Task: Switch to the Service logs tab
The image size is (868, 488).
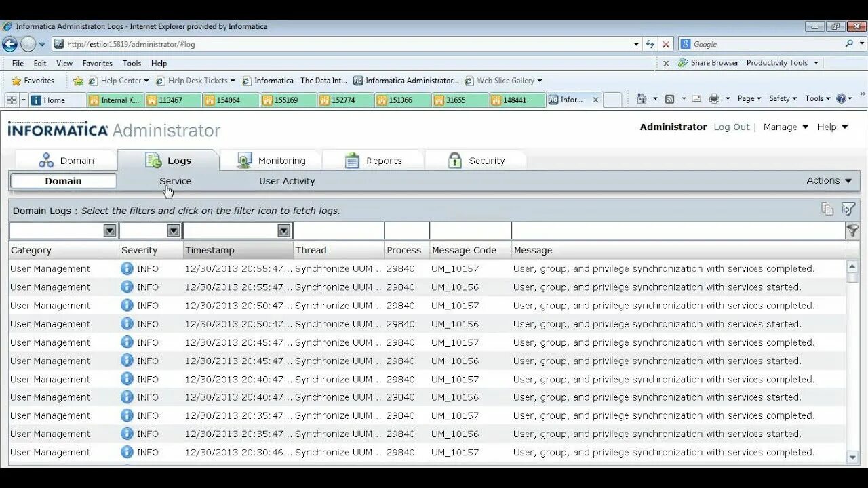Action: point(175,181)
